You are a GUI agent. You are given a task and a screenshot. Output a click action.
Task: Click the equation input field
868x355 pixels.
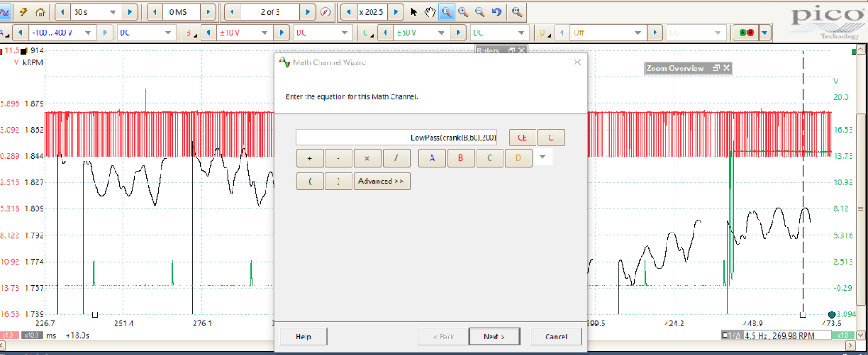(398, 137)
